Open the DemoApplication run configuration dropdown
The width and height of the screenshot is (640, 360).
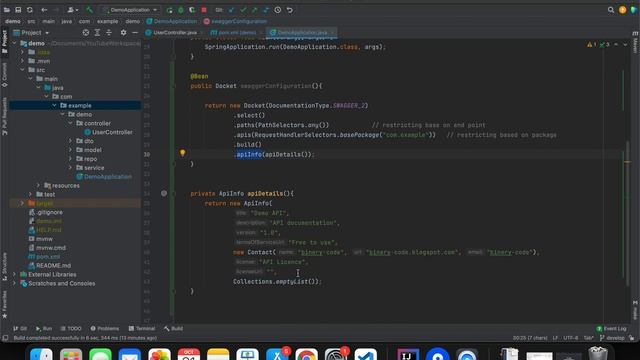pyautogui.click(x=130, y=10)
